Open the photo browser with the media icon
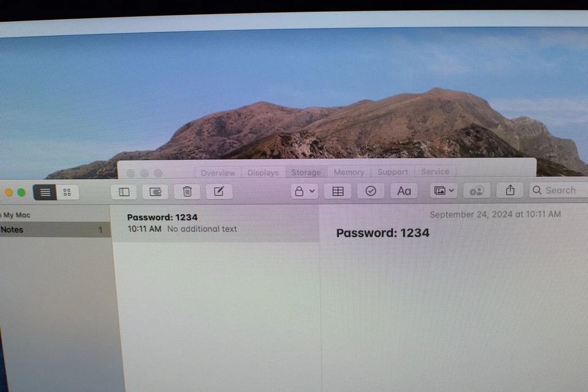This screenshot has width=588, height=392. tap(440, 190)
